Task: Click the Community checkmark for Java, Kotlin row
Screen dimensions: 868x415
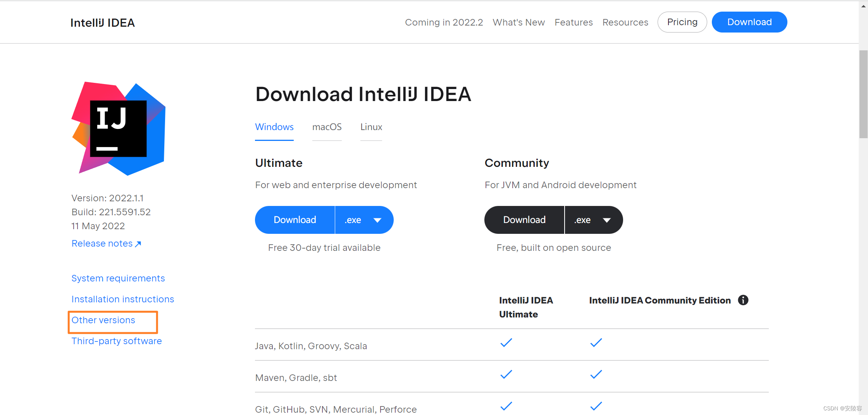Action: [596, 343]
